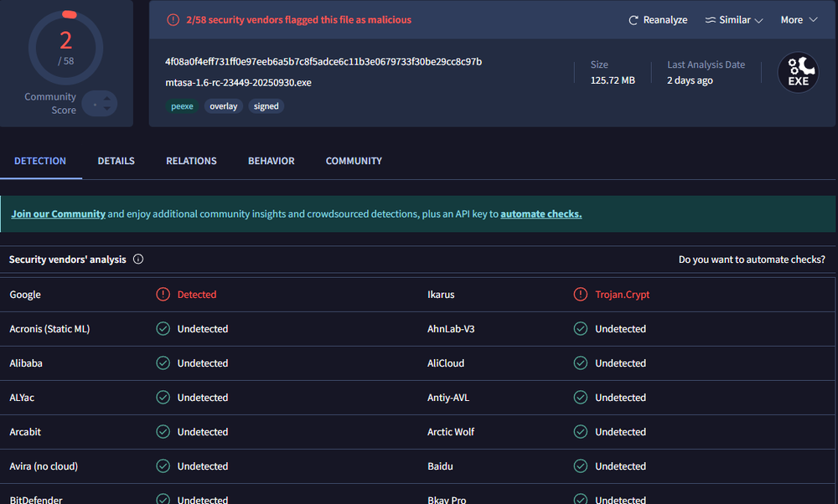Click the signed tag chip

(x=266, y=106)
